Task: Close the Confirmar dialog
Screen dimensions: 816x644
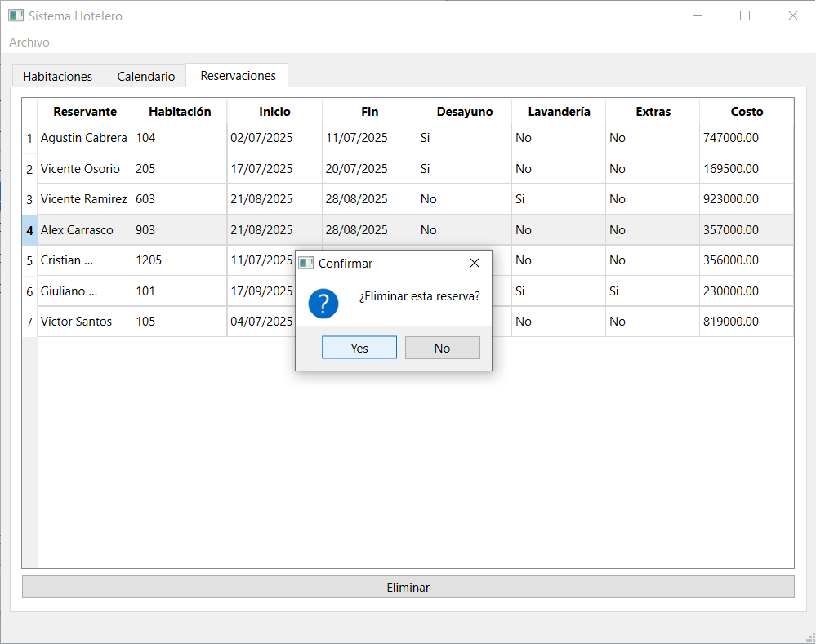Action: coord(474,263)
